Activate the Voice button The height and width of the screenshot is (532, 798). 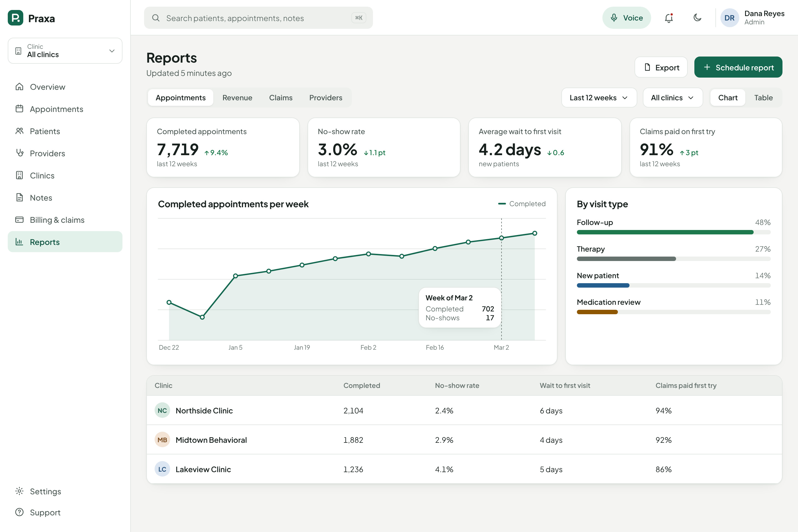tap(626, 18)
